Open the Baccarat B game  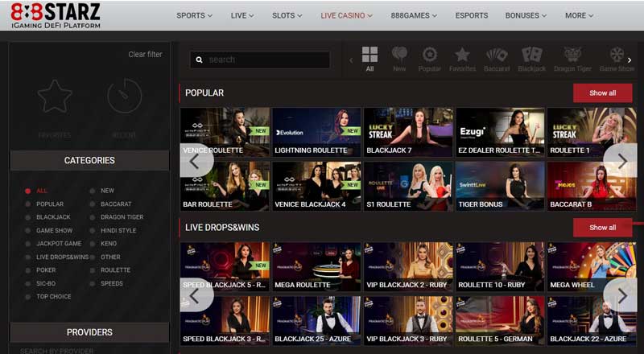pyautogui.click(x=592, y=186)
